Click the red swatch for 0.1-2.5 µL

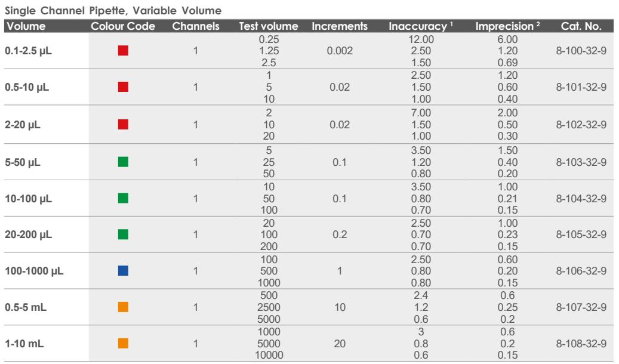[x=124, y=50]
